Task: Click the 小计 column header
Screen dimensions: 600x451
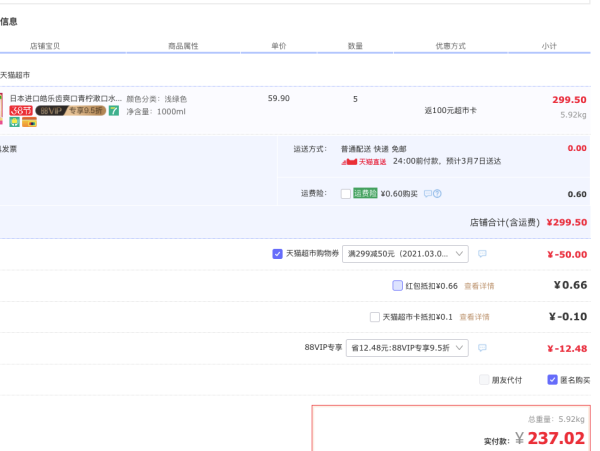Action: (549, 46)
